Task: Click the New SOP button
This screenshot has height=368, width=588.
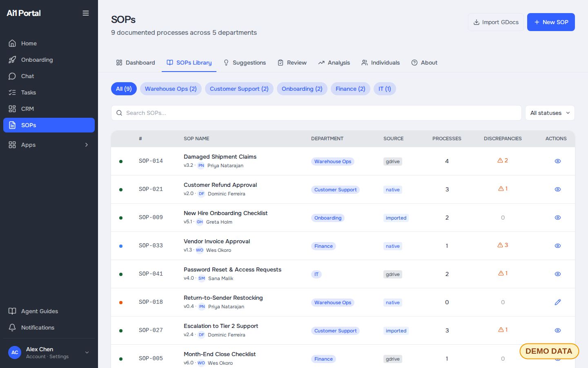Action: point(551,22)
